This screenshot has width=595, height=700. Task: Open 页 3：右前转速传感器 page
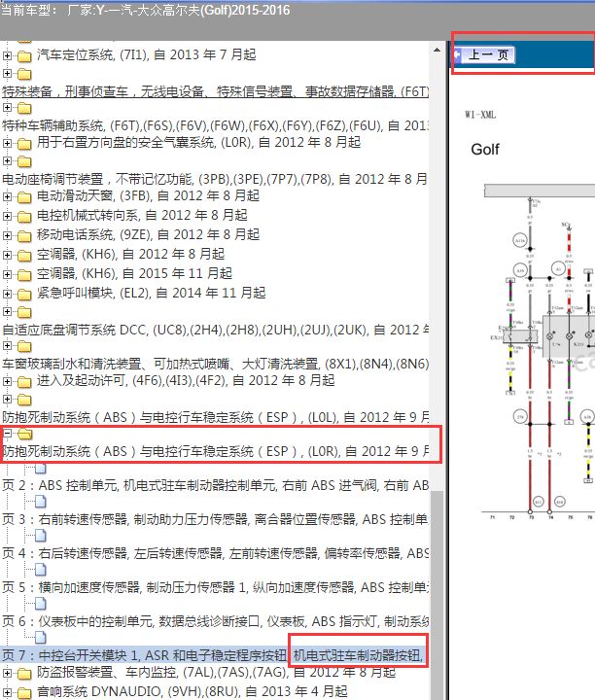click(x=215, y=519)
